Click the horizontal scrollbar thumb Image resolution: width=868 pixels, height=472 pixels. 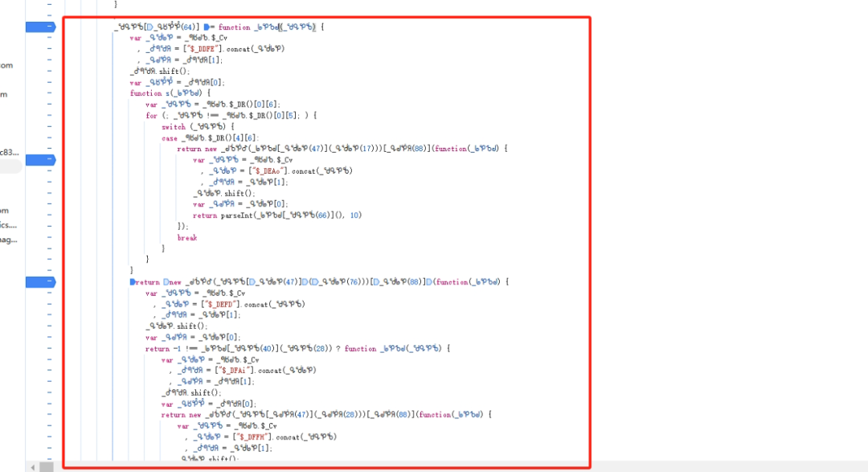click(47, 466)
